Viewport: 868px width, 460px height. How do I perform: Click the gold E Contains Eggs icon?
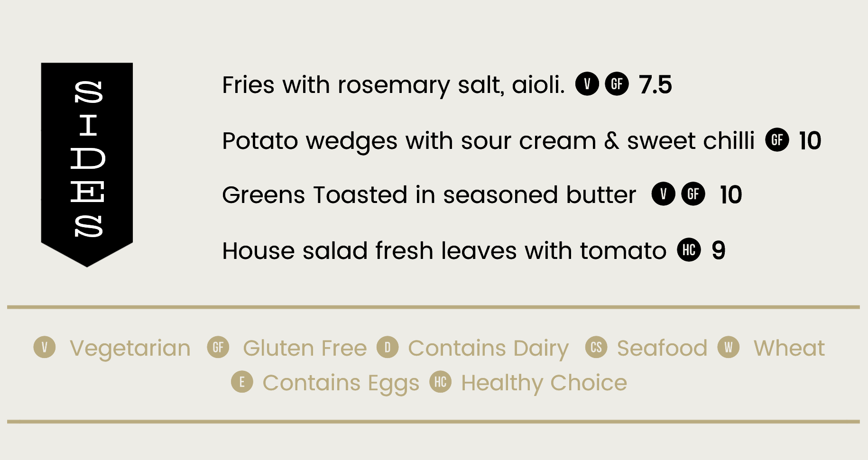[x=242, y=382]
